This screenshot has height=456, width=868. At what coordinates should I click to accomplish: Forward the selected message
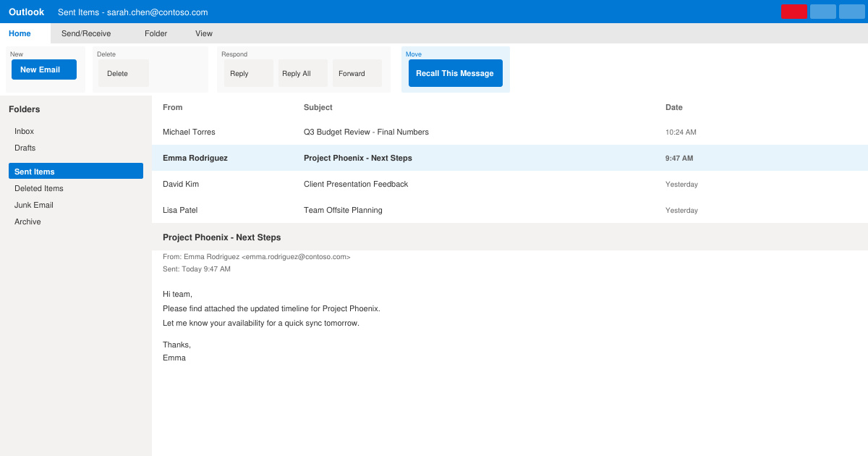[x=357, y=73]
